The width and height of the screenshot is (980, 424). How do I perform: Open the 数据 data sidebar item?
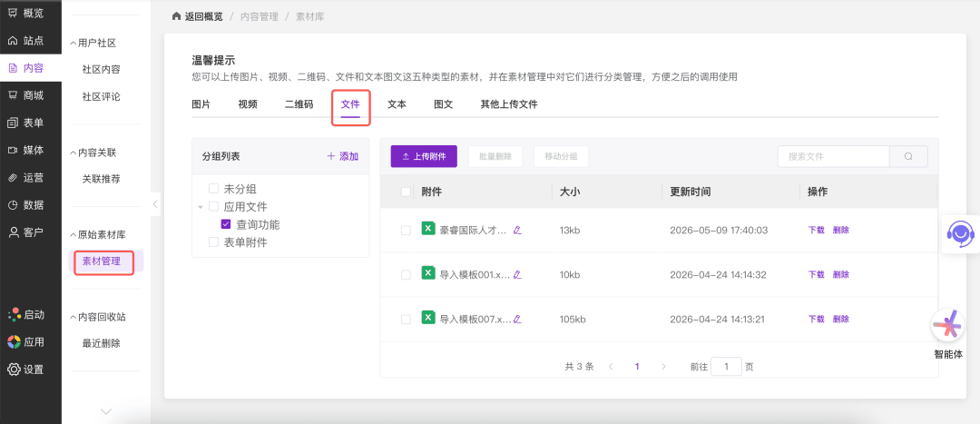(25, 205)
